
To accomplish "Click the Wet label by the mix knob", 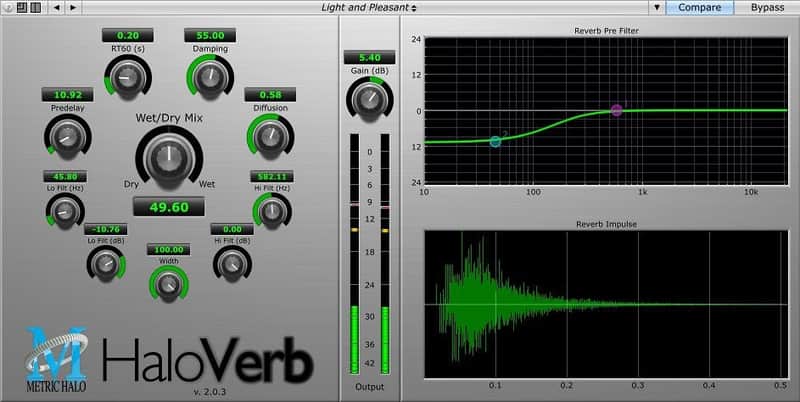I will [207, 184].
